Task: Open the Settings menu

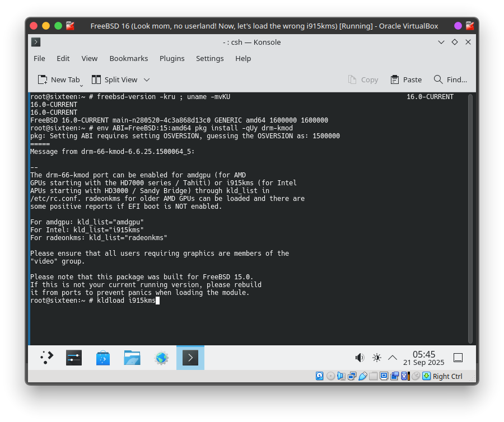Action: coord(210,58)
